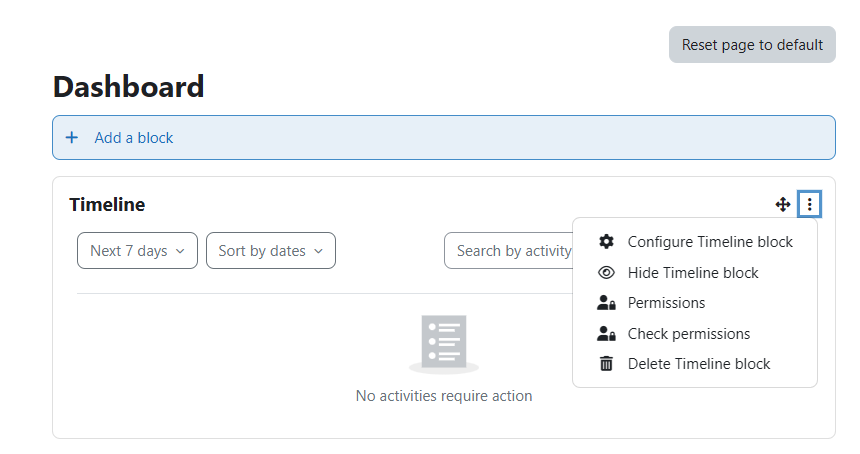Focus the Search by activity input field
This screenshot has width=860, height=454.
pos(508,251)
